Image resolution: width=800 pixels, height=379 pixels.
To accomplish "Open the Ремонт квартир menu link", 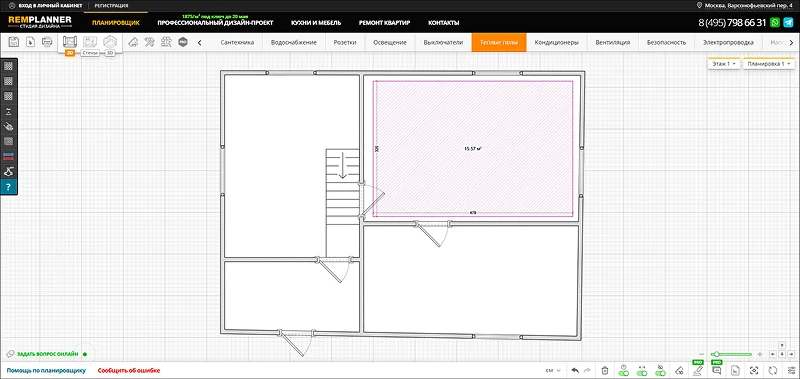I will 384,23.
